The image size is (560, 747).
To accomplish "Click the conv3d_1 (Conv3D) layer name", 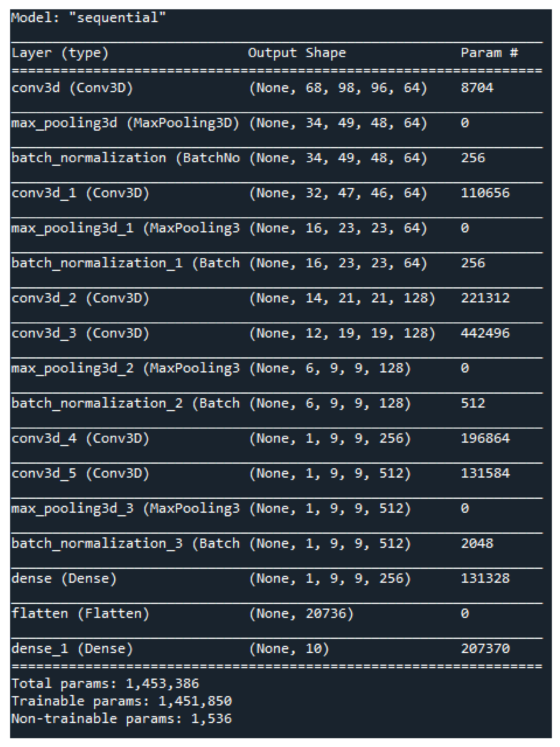I will pos(80,193).
